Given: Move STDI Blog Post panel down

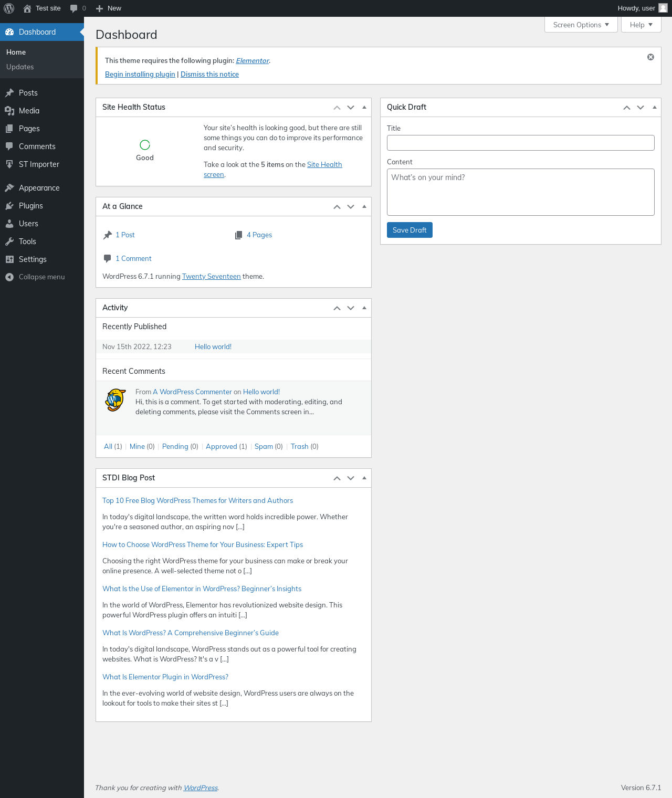Looking at the screenshot, I should click(351, 478).
